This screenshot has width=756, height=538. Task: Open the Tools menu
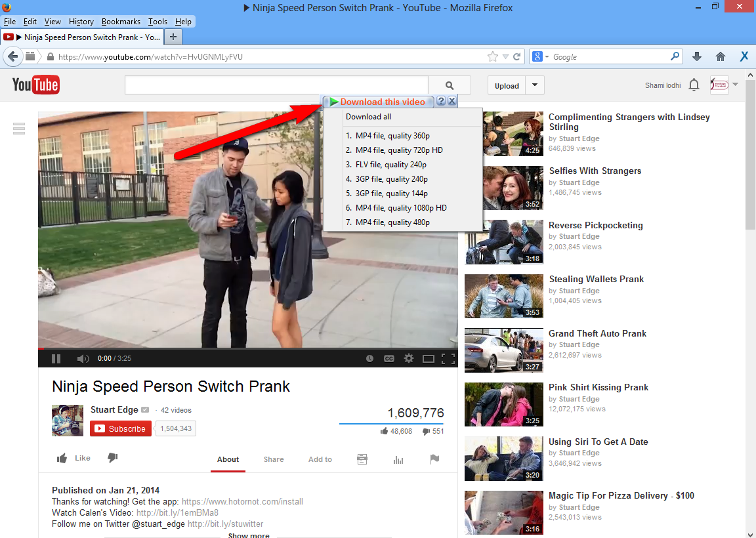157,22
